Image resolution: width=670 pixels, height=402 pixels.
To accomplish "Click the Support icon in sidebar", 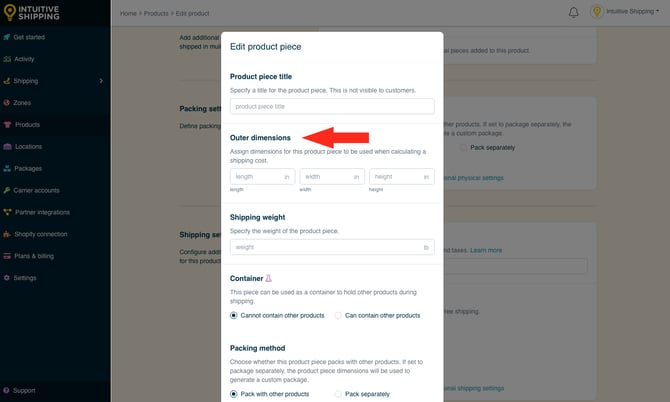I will (x=7, y=390).
